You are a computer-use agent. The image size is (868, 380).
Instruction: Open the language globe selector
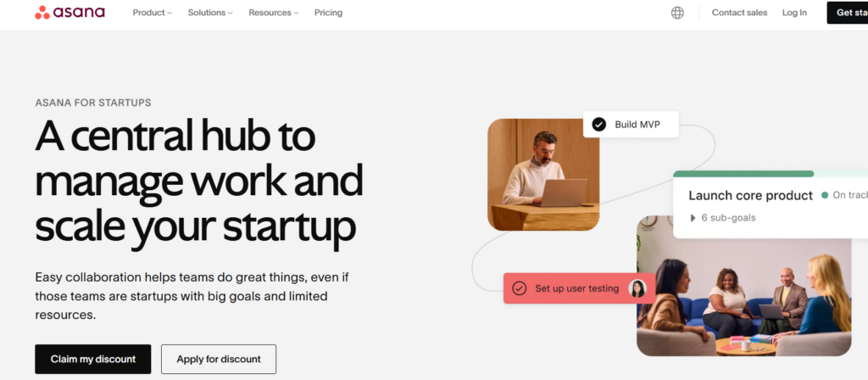[x=677, y=13]
